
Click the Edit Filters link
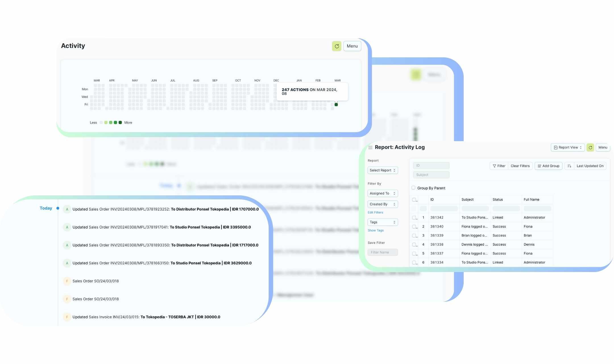[375, 212]
